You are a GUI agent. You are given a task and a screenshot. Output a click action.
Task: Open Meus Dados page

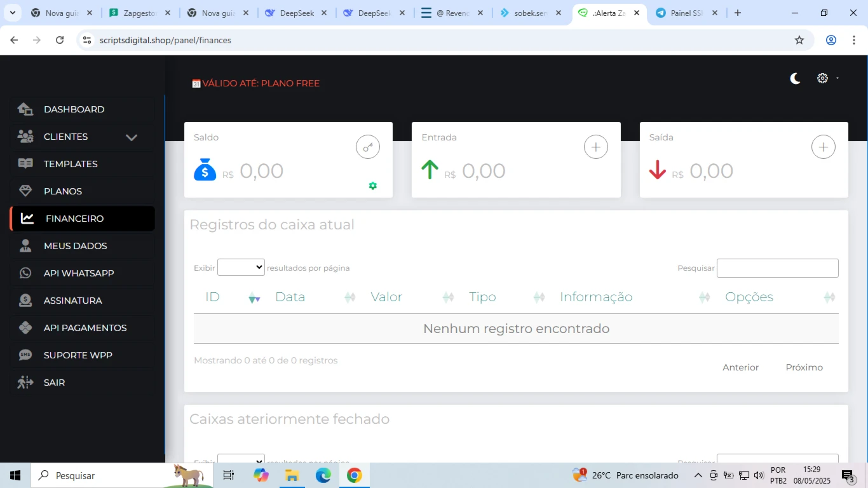coord(83,246)
